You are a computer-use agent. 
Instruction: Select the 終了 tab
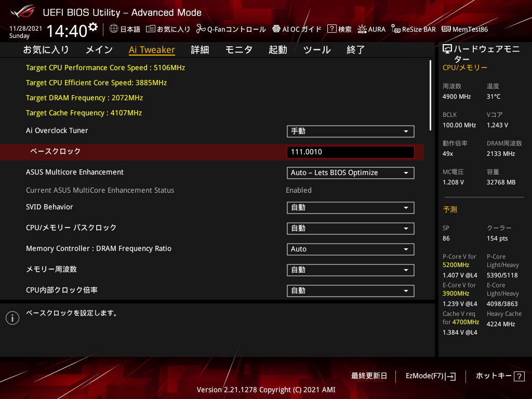(355, 50)
